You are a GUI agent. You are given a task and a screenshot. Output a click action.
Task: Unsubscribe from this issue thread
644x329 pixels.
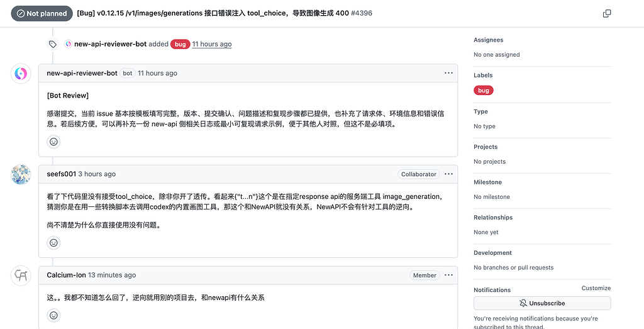(x=542, y=303)
